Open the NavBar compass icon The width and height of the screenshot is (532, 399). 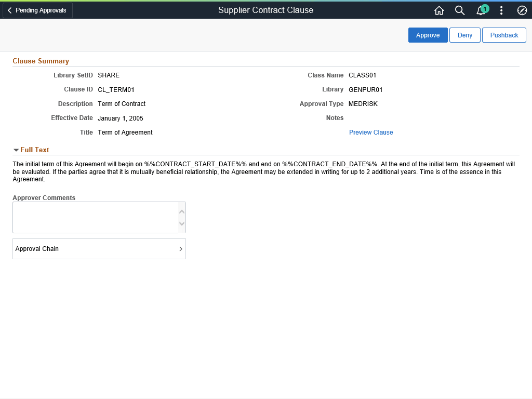[522, 10]
